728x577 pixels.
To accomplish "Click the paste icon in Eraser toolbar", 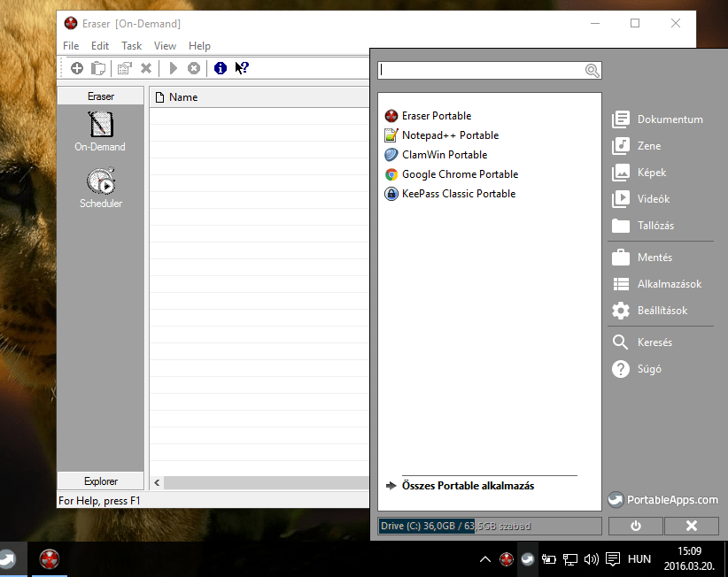I will point(98,68).
